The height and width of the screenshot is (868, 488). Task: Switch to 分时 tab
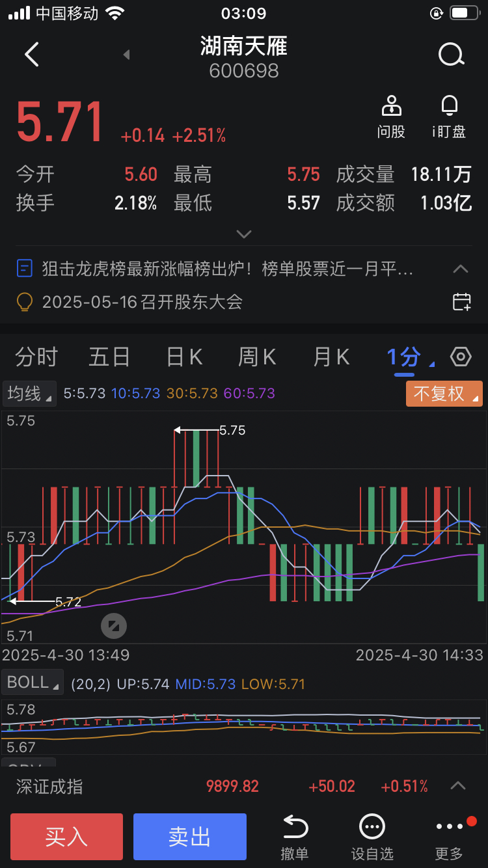[37, 357]
